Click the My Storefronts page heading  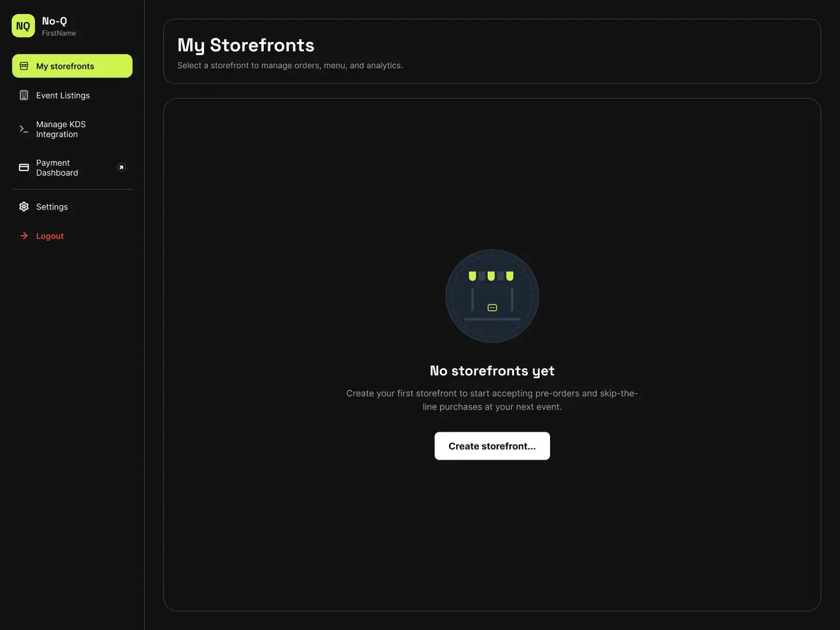point(246,45)
